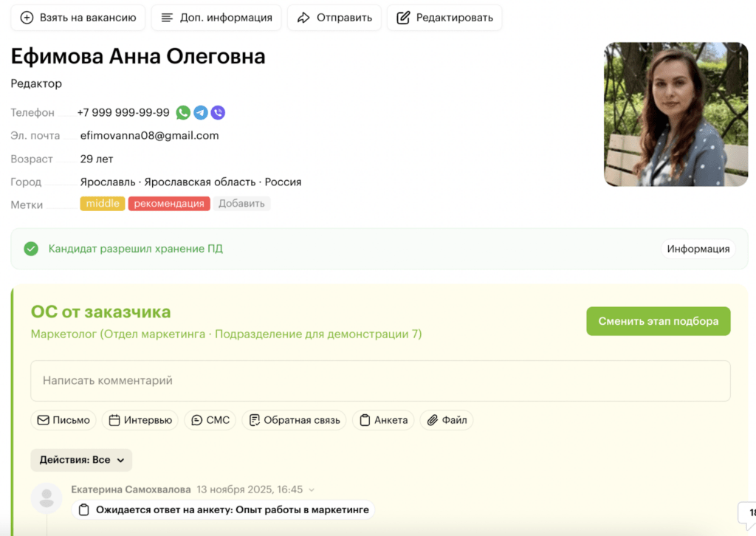The image size is (756, 536).
Task: Click Отправить share button
Action: 334,18
